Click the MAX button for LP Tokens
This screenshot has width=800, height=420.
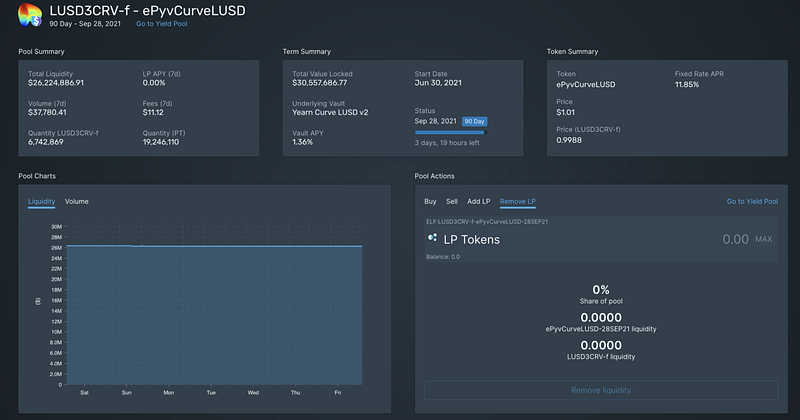(x=763, y=239)
